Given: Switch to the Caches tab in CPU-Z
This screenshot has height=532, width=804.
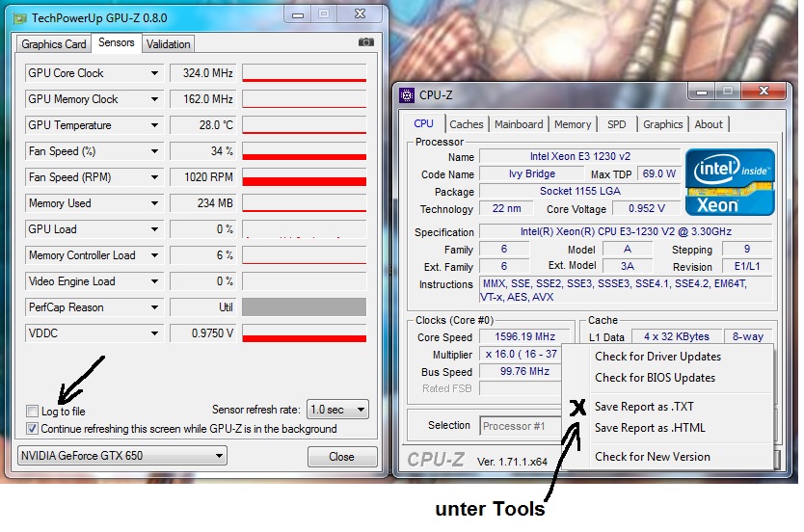Looking at the screenshot, I should click(466, 124).
